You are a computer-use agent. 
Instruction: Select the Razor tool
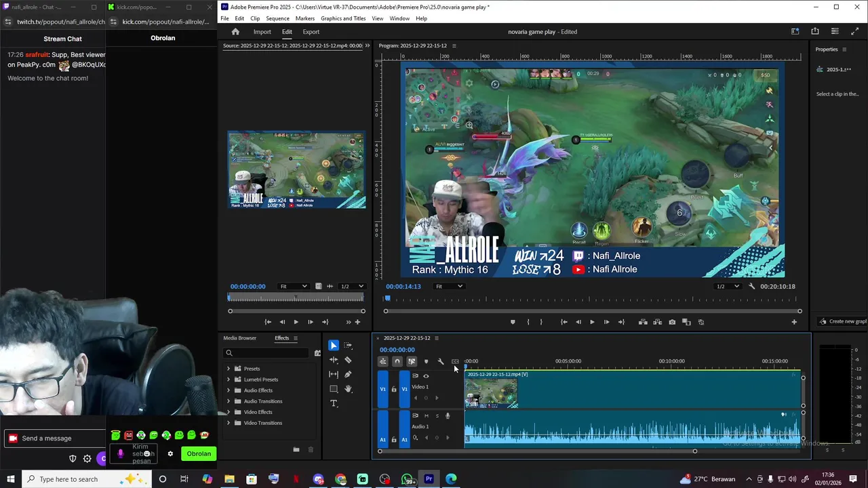348,360
